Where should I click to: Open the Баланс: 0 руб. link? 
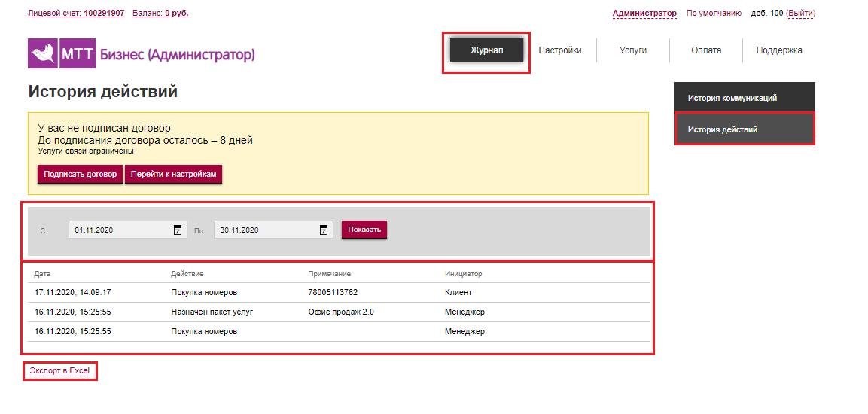tap(160, 14)
